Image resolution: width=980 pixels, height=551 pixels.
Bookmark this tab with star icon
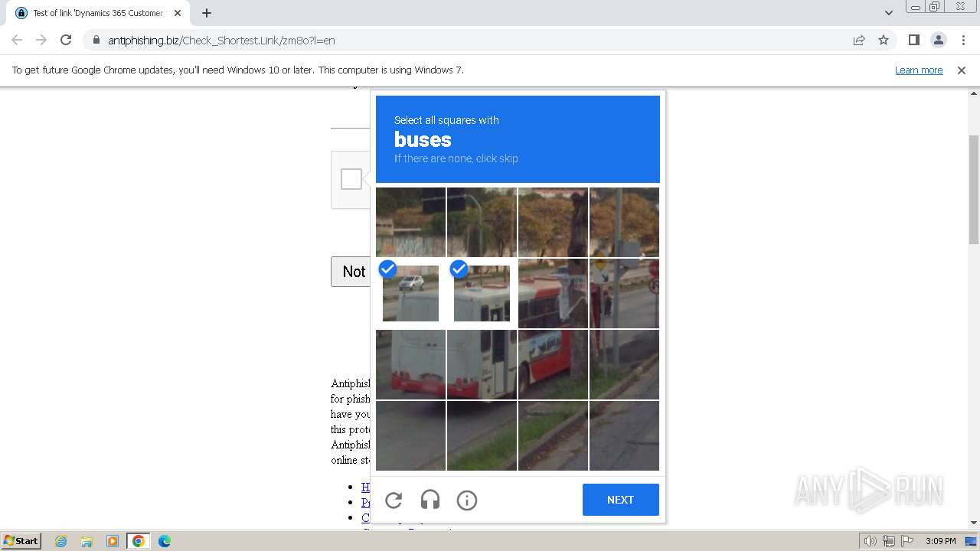[x=884, y=40]
